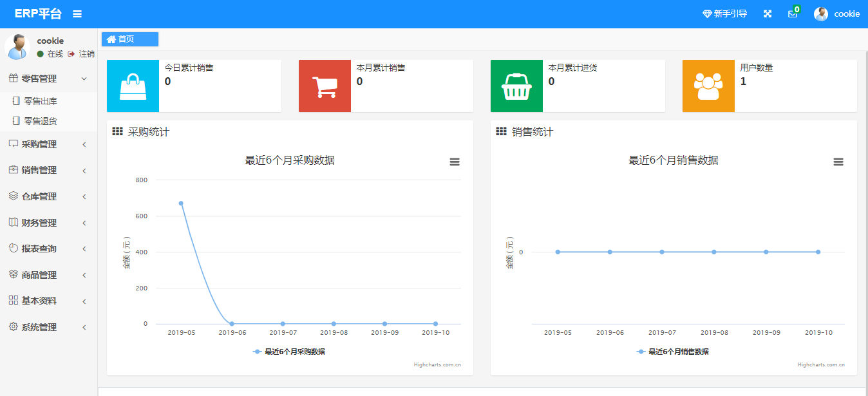Toggle 最近6个月采购数据 legend series

[x=289, y=352]
